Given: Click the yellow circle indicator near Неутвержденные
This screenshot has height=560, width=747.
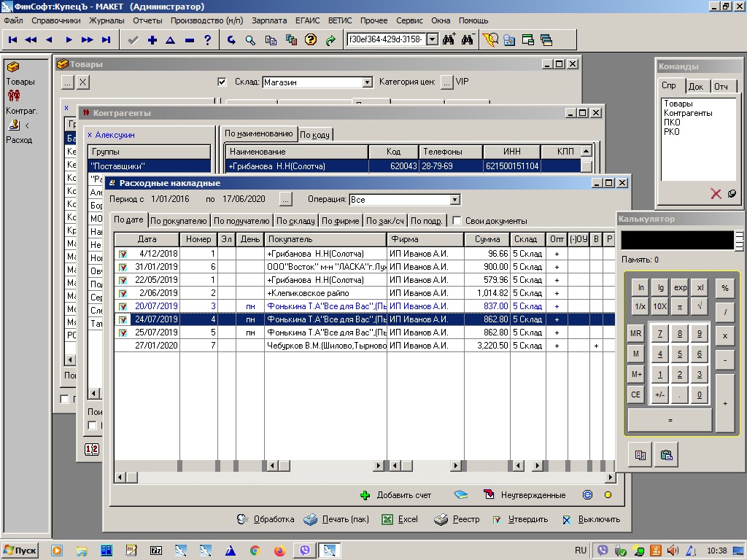Looking at the screenshot, I should click(x=608, y=495).
